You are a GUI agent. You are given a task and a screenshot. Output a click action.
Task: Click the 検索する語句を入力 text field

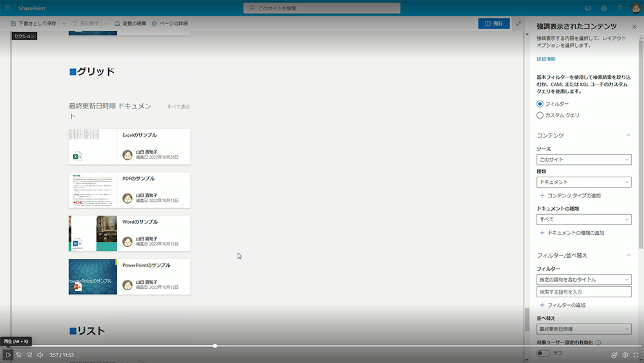tap(583, 292)
